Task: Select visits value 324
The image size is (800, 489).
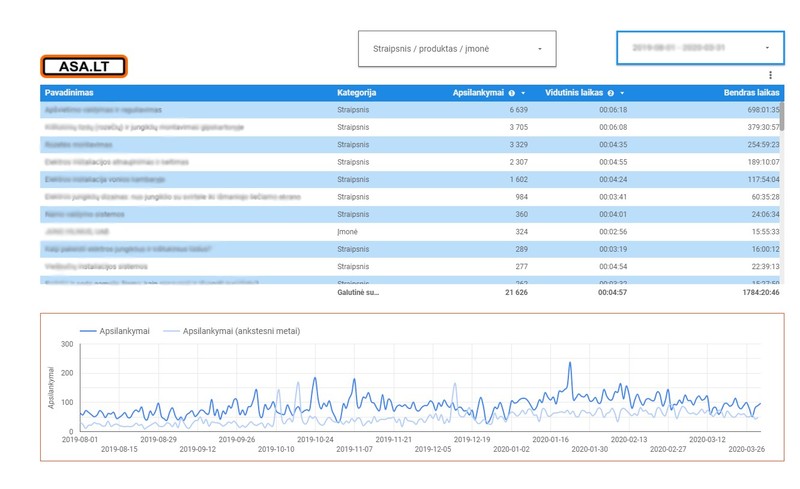Action: coord(521,232)
